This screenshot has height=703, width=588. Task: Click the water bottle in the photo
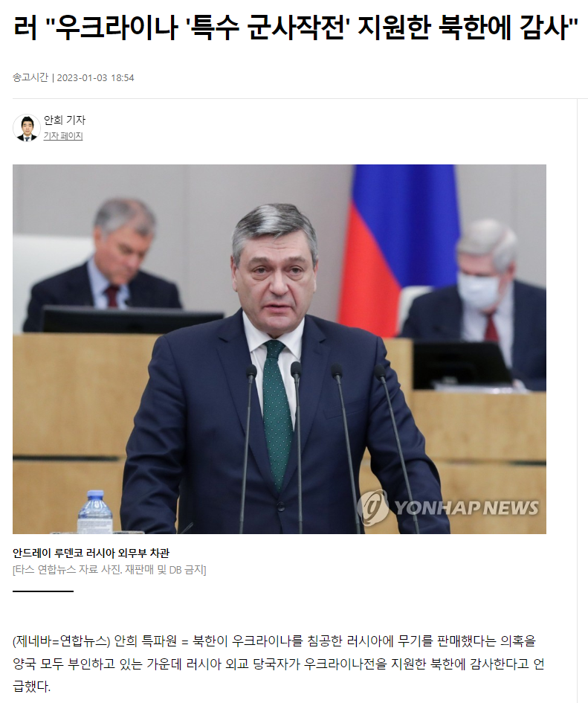pos(95,512)
